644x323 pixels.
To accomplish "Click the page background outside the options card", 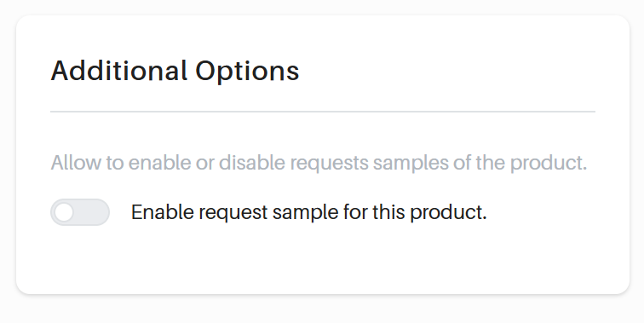I will coord(322,311).
